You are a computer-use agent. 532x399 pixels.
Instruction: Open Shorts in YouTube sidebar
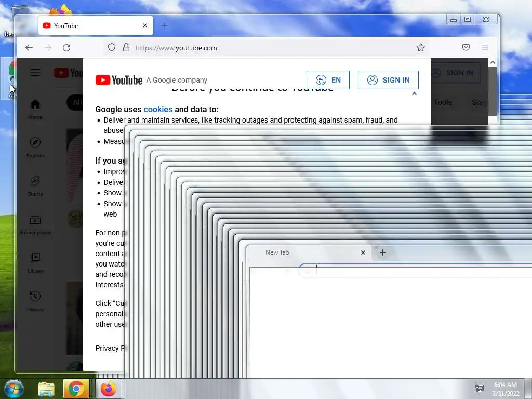click(x=35, y=186)
